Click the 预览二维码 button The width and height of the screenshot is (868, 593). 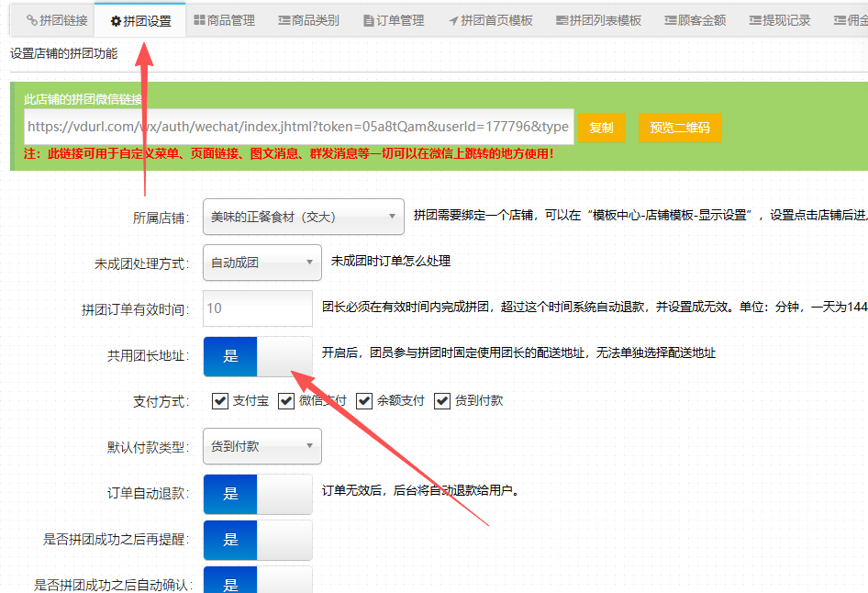point(680,128)
